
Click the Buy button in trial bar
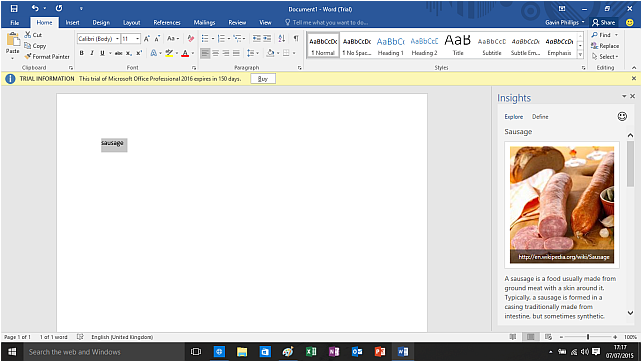click(x=263, y=78)
